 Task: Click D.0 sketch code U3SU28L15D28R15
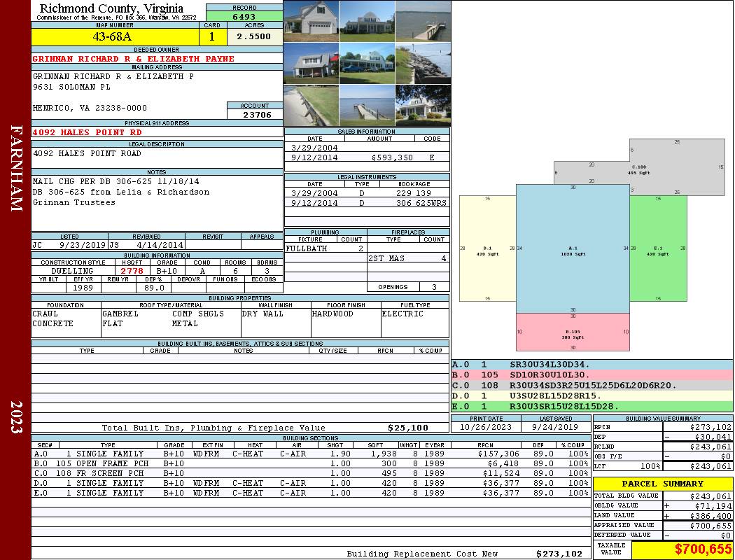(x=555, y=396)
